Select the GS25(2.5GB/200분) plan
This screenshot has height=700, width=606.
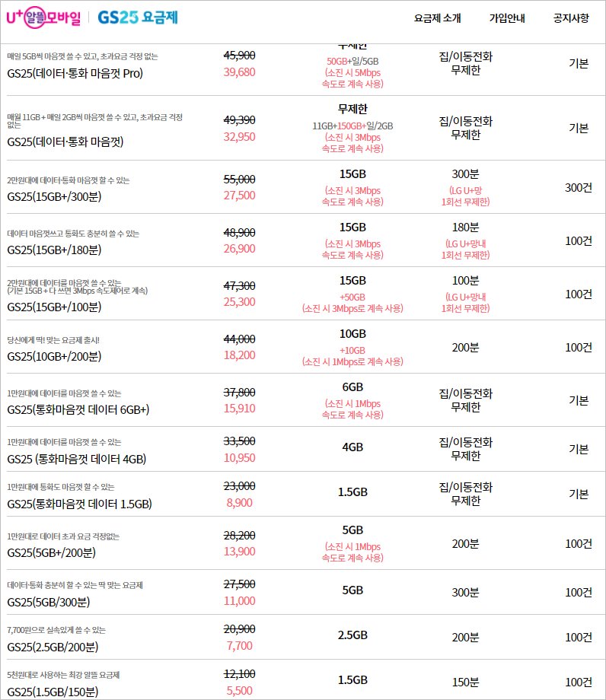point(53,647)
